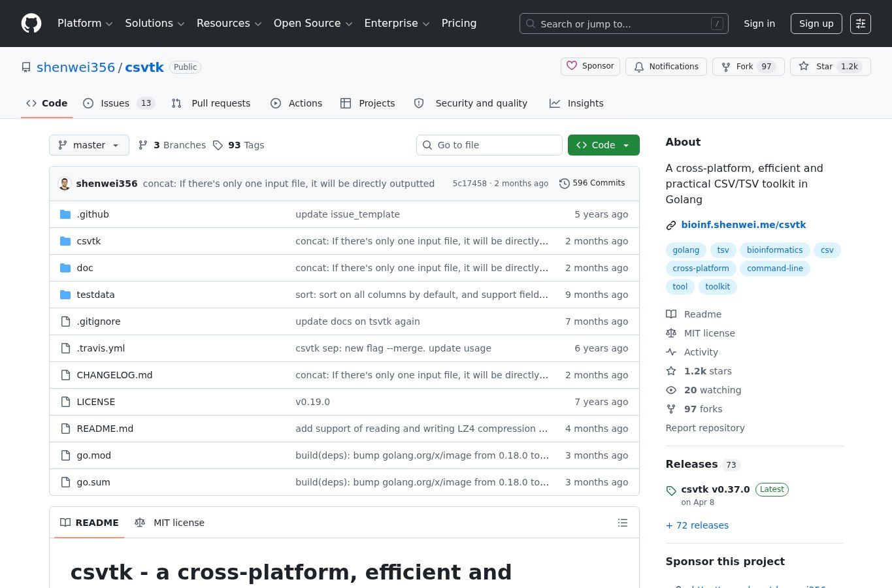
Task: Select the Code repository tab
Action: point(47,103)
